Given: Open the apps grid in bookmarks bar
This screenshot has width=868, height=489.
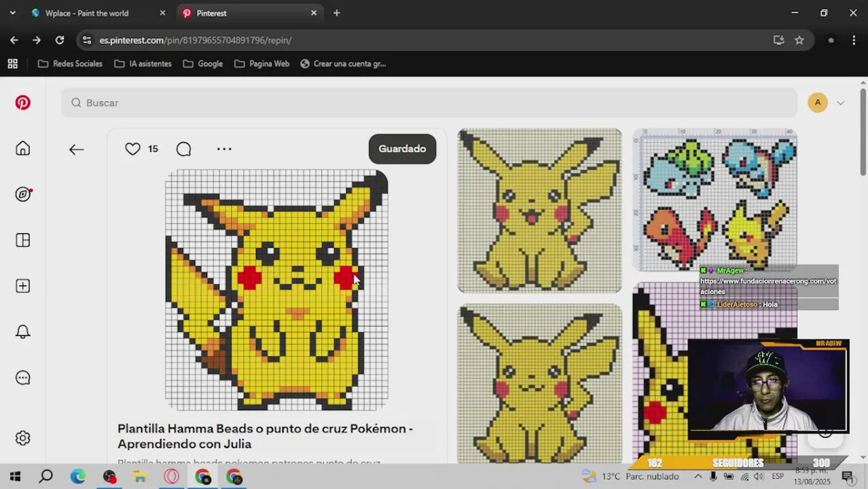Looking at the screenshot, I should tap(12, 64).
